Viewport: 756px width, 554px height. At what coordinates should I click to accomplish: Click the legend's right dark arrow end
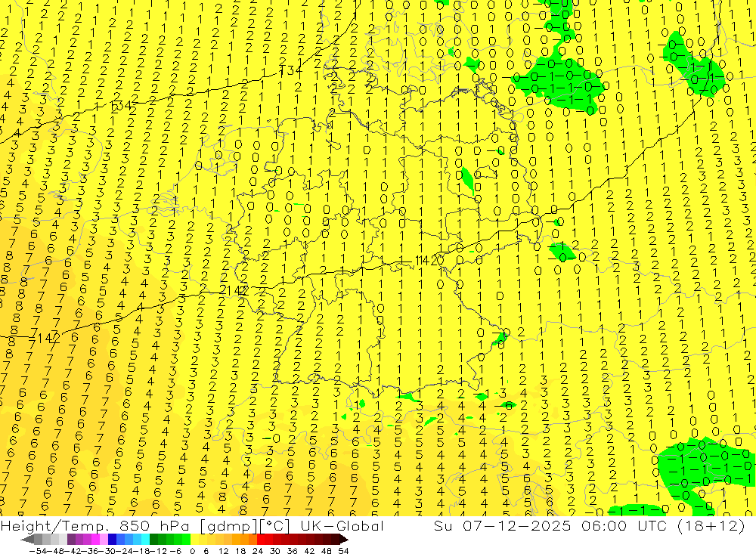click(344, 540)
